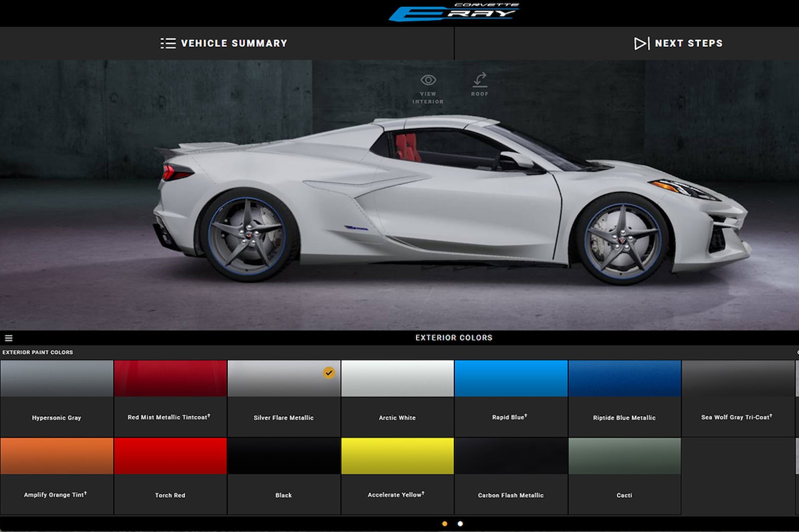Viewport: 799px width, 532px height.
Task: Go to the Next Steps tab
Action: tap(688, 43)
